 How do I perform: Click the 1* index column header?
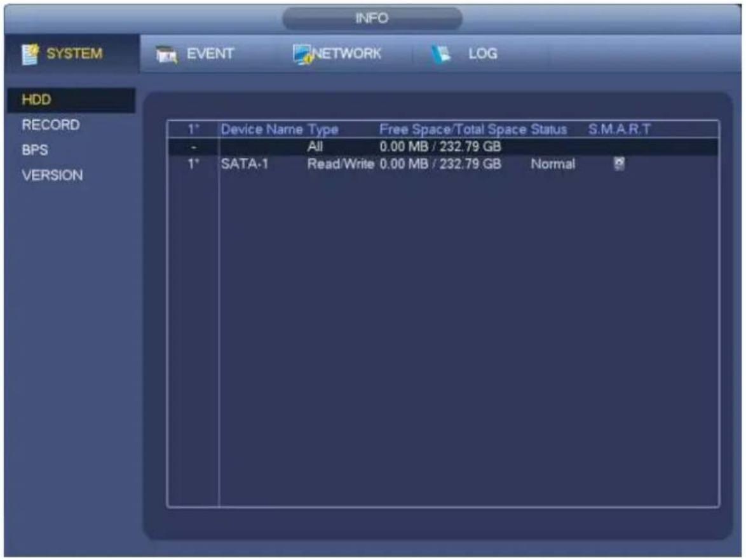point(193,130)
